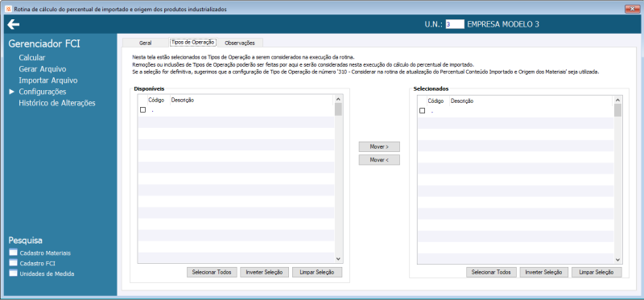Click Disponíveis scrollbar down arrow
The width and height of the screenshot is (644, 300).
338,259
